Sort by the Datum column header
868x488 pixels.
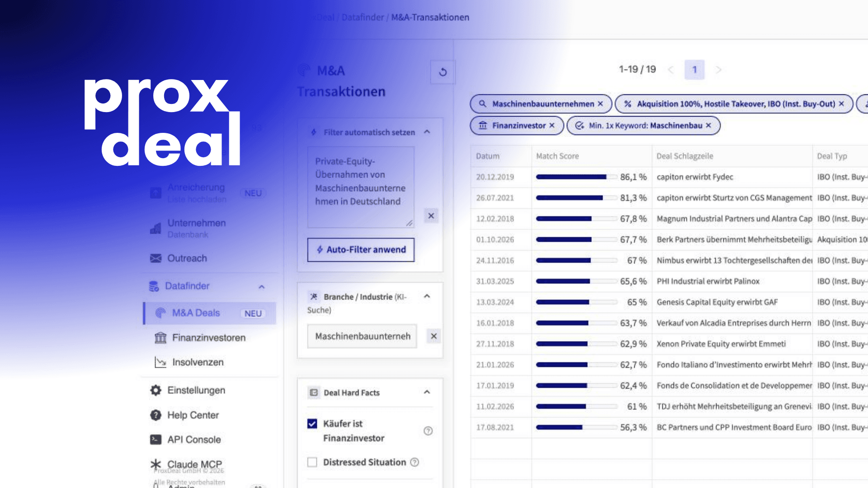488,156
